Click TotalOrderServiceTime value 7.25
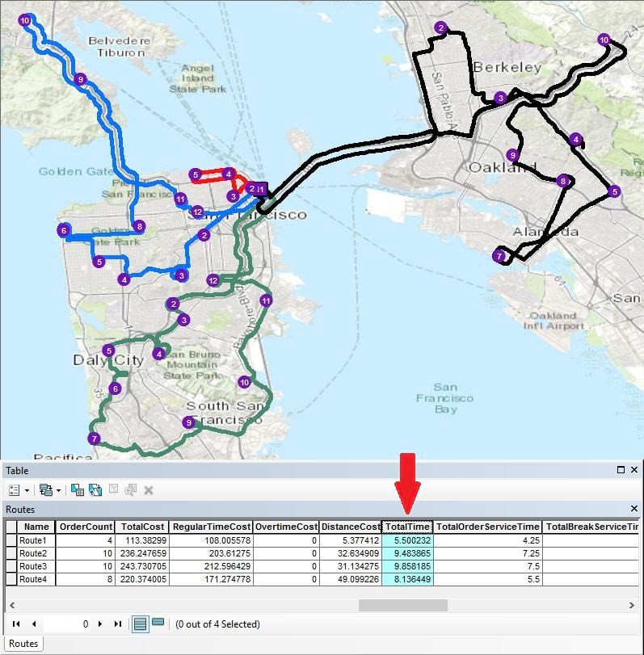The height and width of the screenshot is (655, 644). [488, 553]
